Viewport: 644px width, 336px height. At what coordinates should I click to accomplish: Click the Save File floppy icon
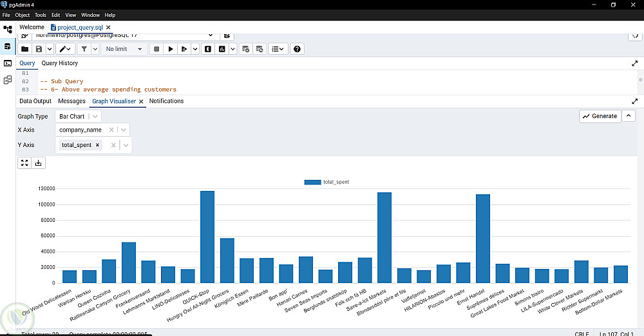(x=39, y=49)
